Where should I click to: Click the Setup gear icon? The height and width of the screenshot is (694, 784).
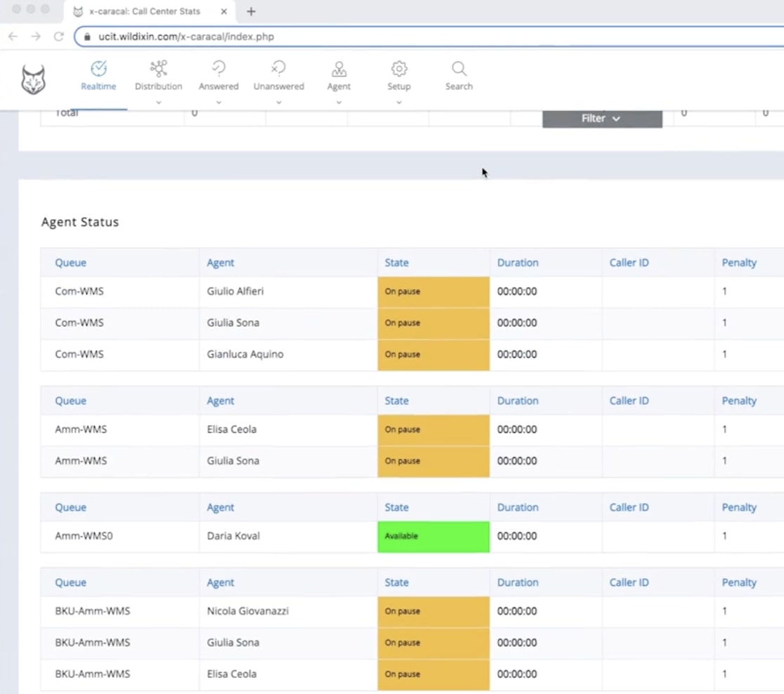point(399,68)
